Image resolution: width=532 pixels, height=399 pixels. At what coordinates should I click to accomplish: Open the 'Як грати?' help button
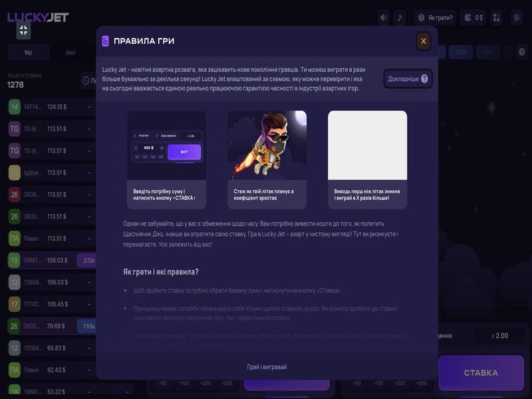coord(436,17)
